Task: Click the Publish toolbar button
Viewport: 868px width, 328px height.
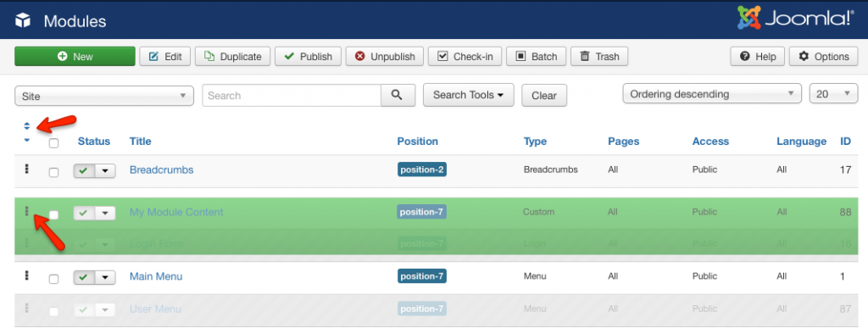Action: click(x=308, y=57)
